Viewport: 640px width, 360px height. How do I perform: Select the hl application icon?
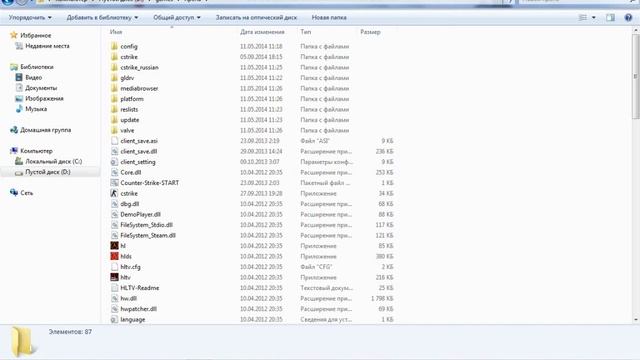(x=114, y=246)
